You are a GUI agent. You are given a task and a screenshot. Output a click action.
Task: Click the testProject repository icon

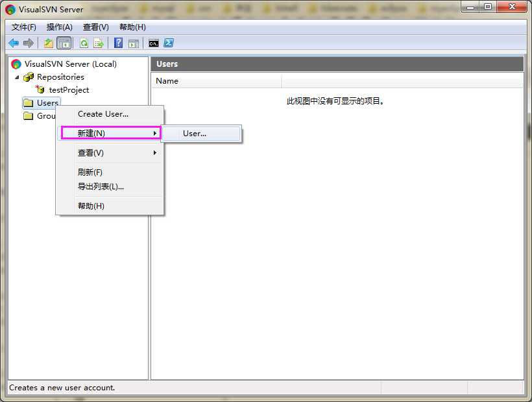point(40,89)
